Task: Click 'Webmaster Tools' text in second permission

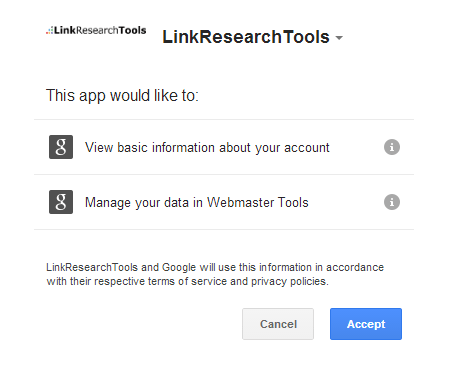Action: [258, 202]
